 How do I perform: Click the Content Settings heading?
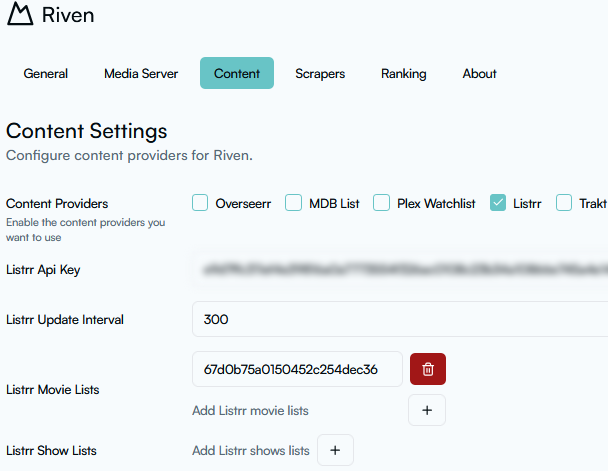[86, 131]
